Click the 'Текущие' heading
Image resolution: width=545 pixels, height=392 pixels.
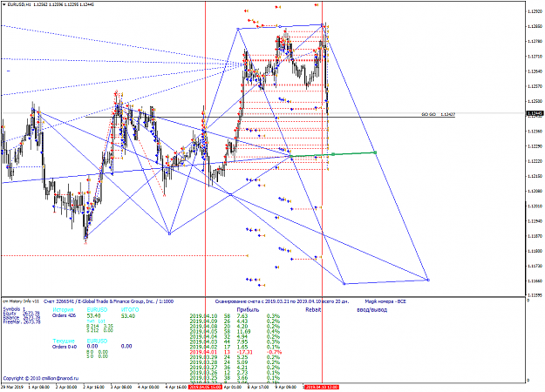[x=64, y=341]
